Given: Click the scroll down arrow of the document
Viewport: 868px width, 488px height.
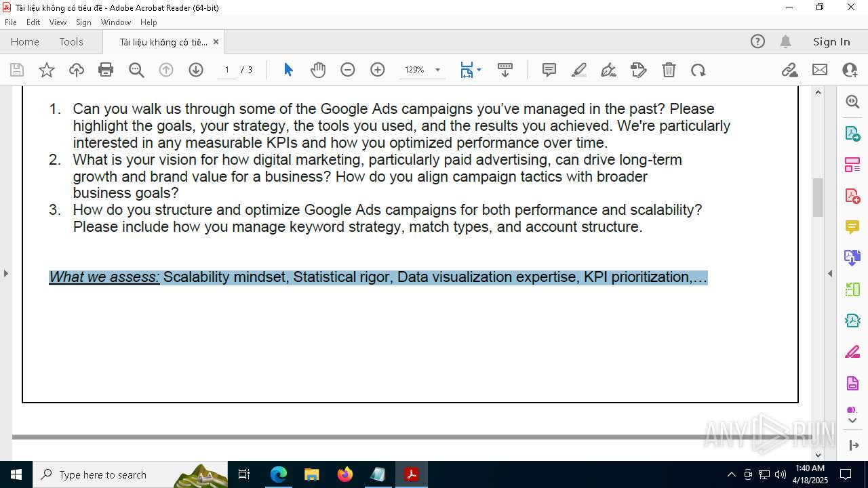Looking at the screenshot, I should tap(818, 455).
